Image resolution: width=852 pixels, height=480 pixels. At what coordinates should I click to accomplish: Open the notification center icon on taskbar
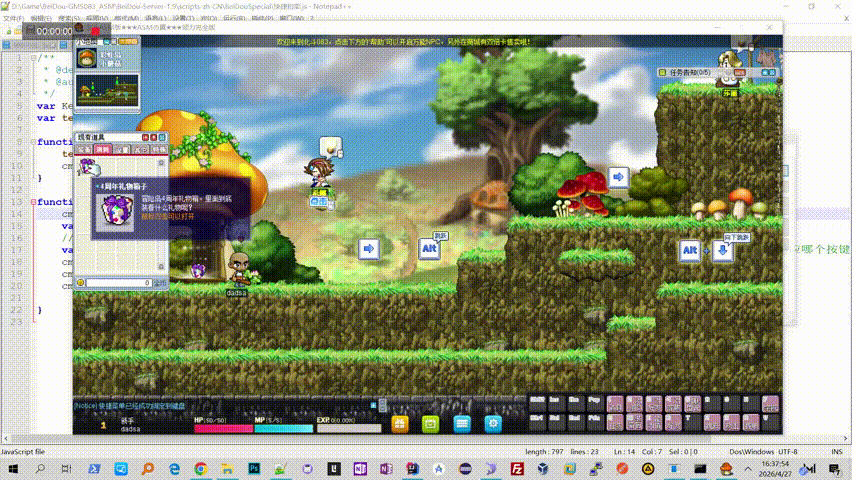point(835,469)
